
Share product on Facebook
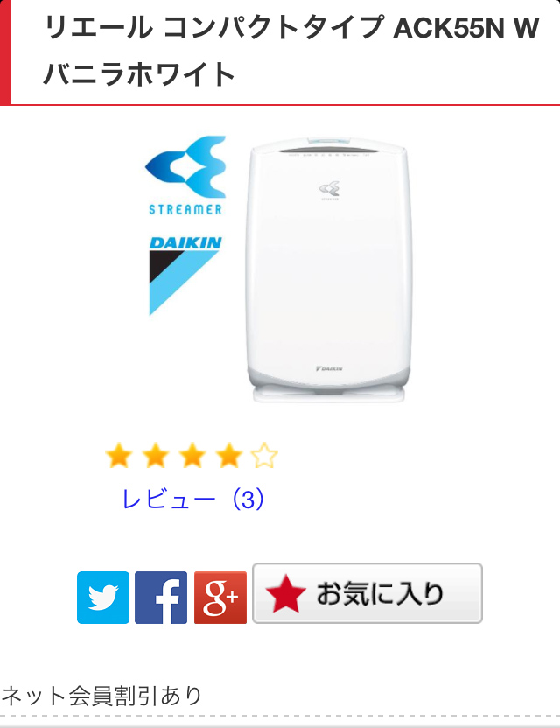161,597
